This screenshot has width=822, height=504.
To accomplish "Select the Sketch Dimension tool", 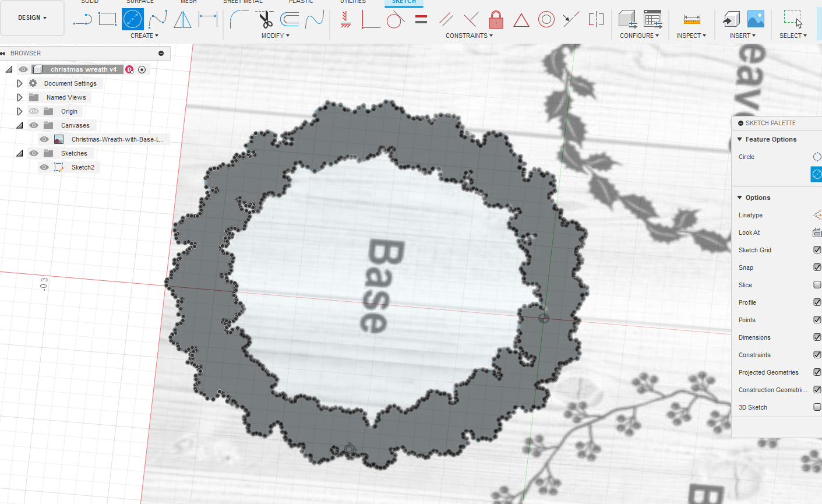I will tap(208, 19).
